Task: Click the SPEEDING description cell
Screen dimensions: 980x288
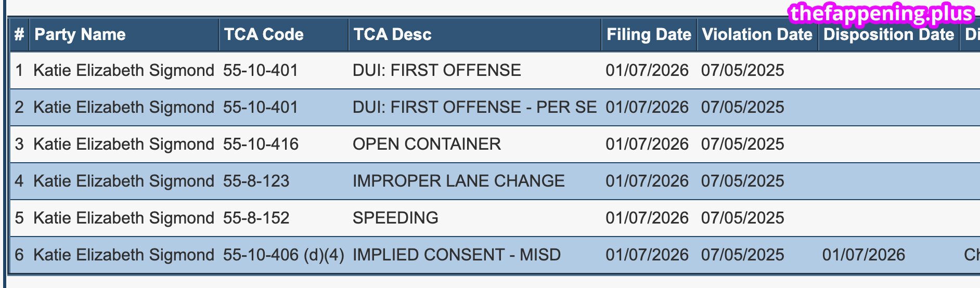Action: [x=395, y=218]
